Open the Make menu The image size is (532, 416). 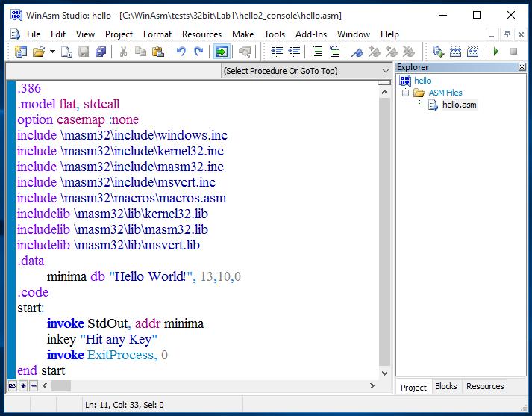[x=243, y=34]
